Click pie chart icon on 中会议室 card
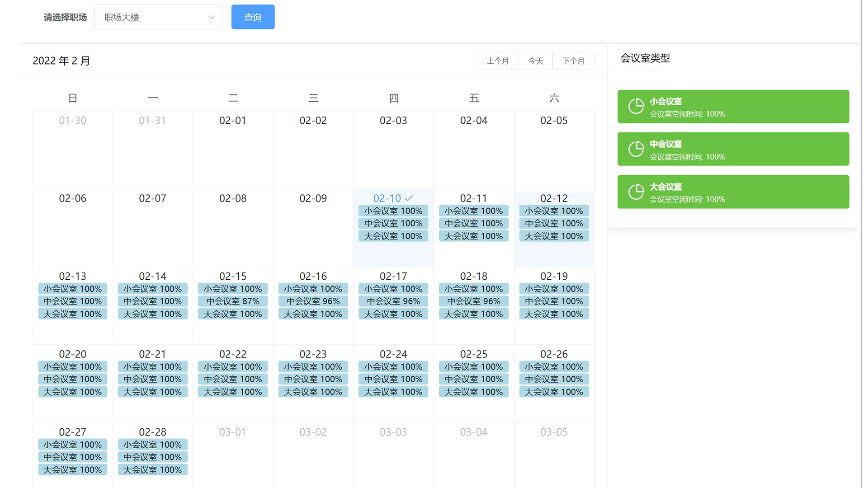The width and height of the screenshot is (868, 488). [x=636, y=149]
